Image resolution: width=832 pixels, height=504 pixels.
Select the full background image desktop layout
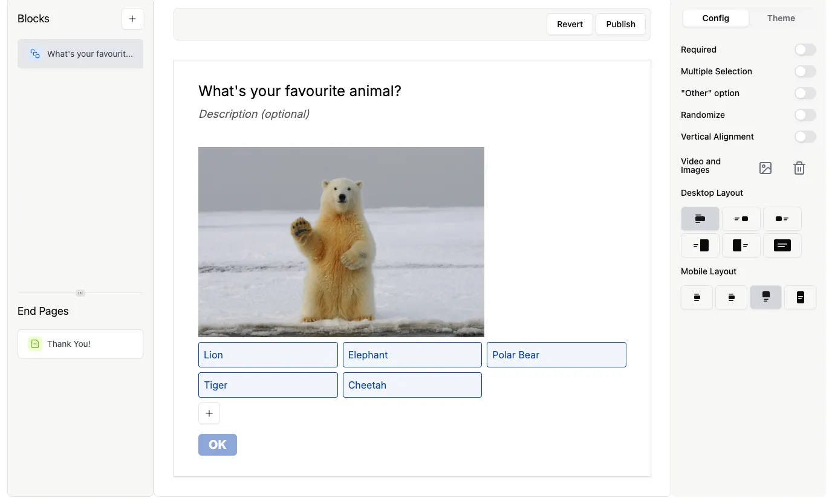pos(782,245)
